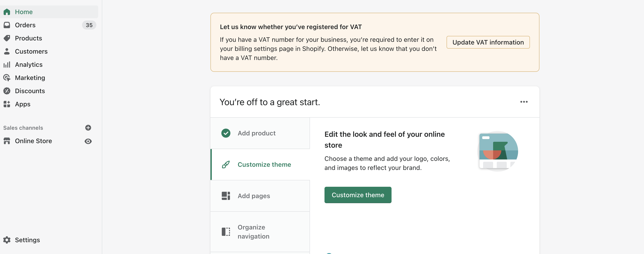The width and height of the screenshot is (644, 254).
Task: Go to Marketing section
Action: (49, 78)
